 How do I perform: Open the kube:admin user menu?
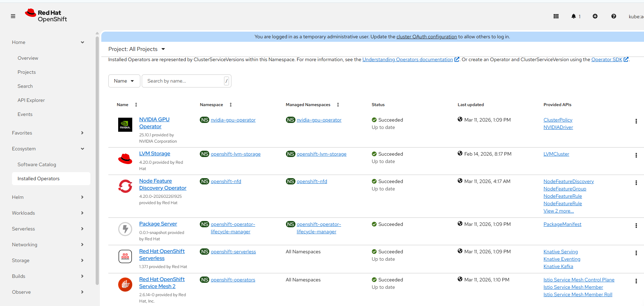click(636, 16)
